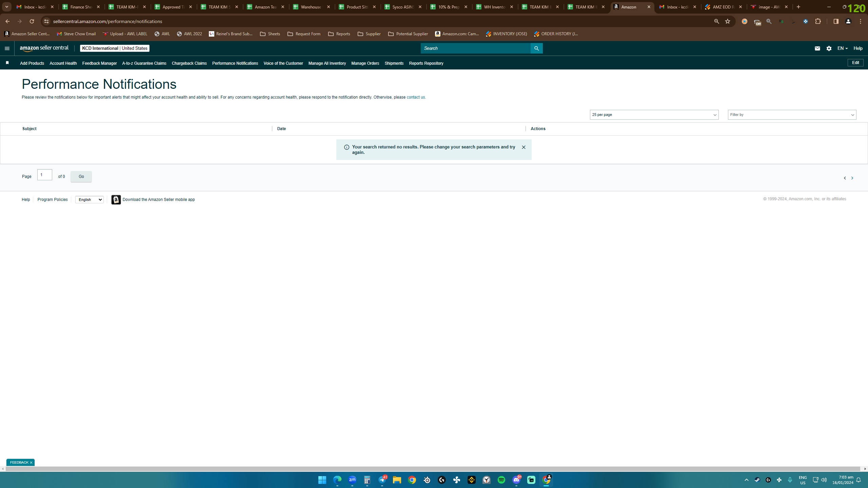Open the 25 per page dropdown
Screen dimensions: 868x488
[x=654, y=115]
